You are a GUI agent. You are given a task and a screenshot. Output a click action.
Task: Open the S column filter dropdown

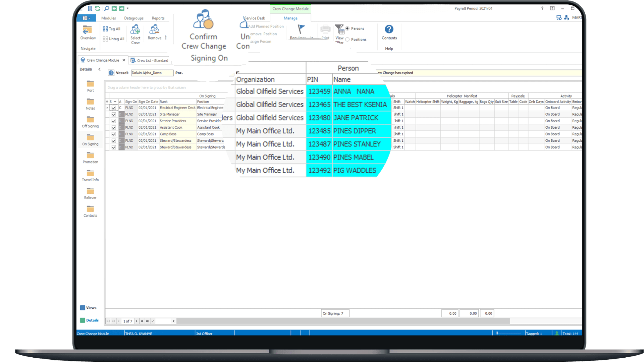tap(115, 102)
